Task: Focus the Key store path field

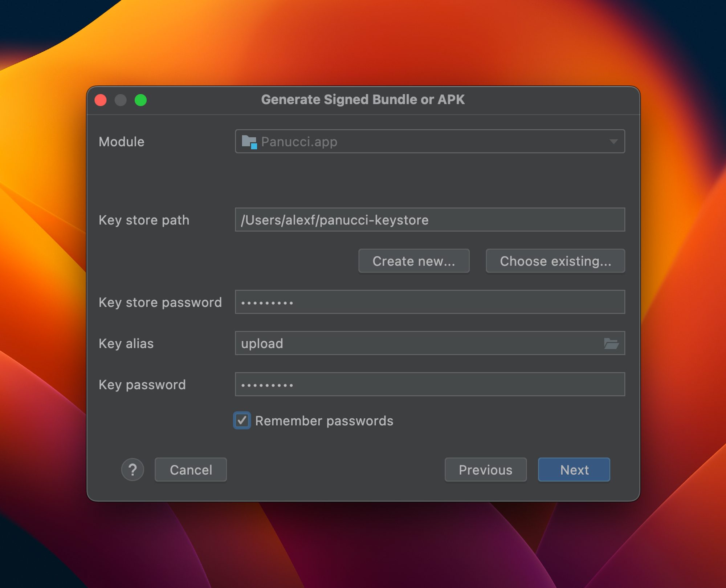Action: [x=430, y=220]
